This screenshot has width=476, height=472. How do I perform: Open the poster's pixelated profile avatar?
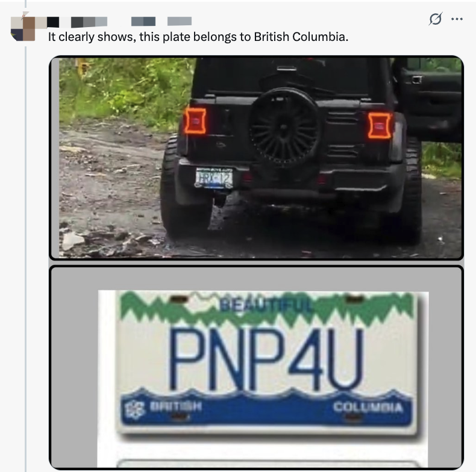[x=23, y=28]
